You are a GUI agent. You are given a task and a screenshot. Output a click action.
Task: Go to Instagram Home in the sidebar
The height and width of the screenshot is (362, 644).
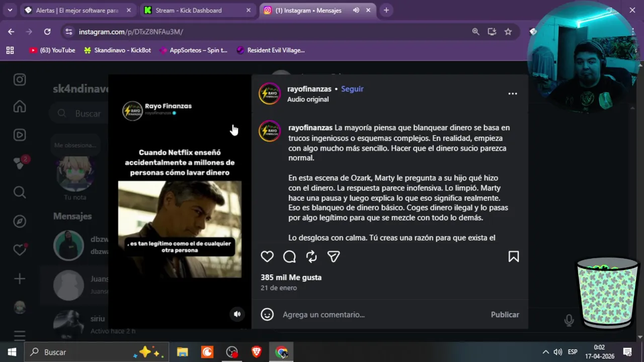click(20, 107)
